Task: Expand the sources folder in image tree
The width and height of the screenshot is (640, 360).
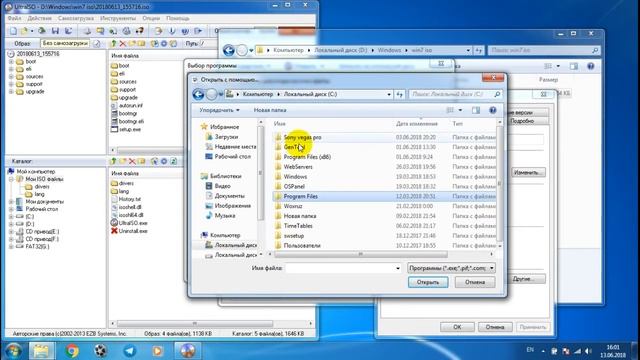Action: coord(11,77)
